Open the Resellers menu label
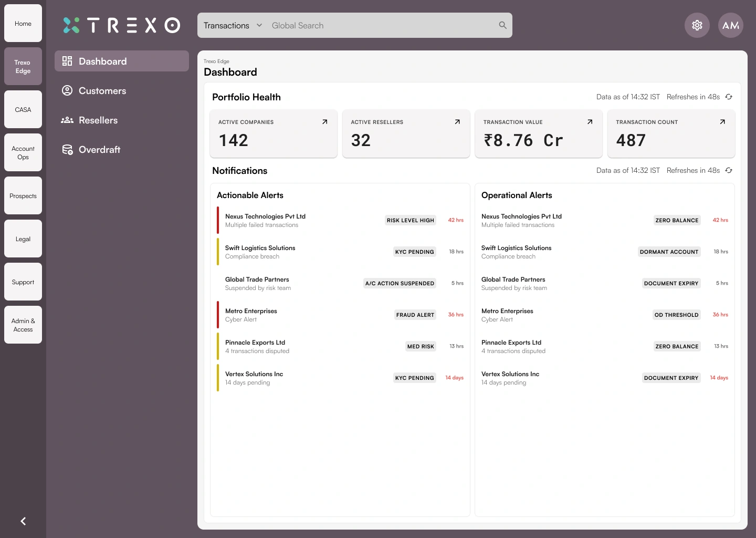This screenshot has height=538, width=756. (98, 120)
